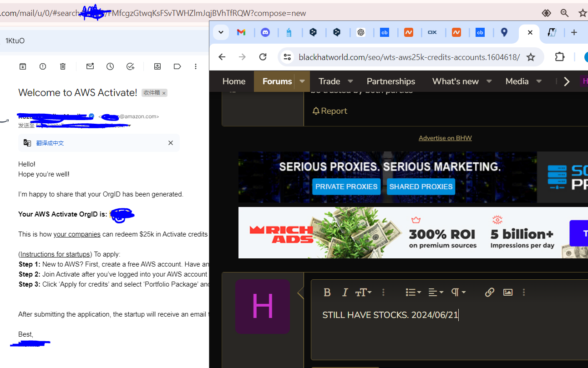The image size is (588, 368).
Task: Reload the BlackHatWorld page
Action: click(263, 57)
